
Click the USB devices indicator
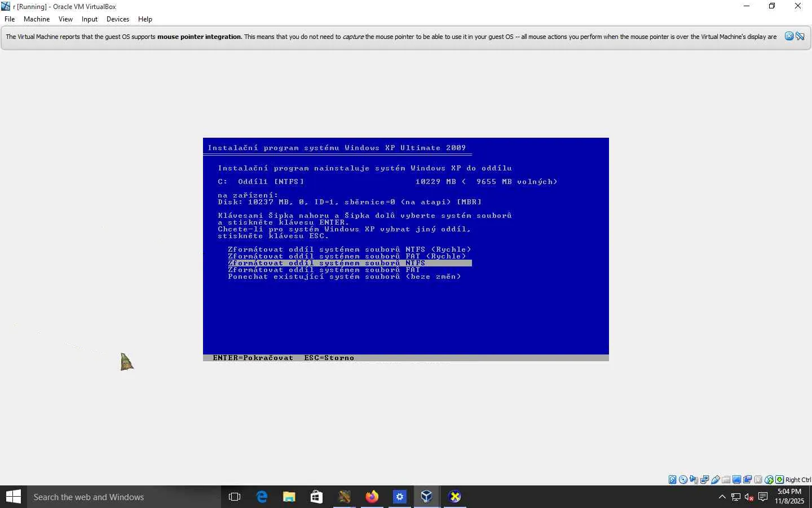[716, 480]
